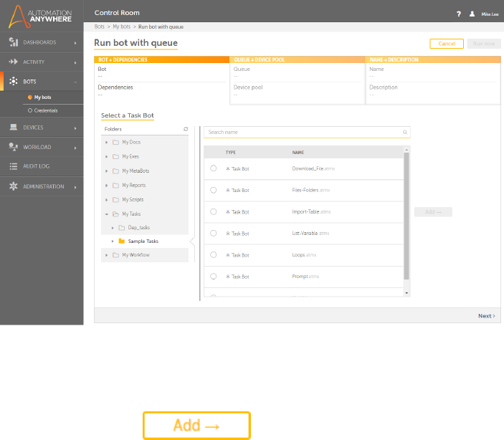
Task: Open the Dashboards menu
Action: click(42, 42)
